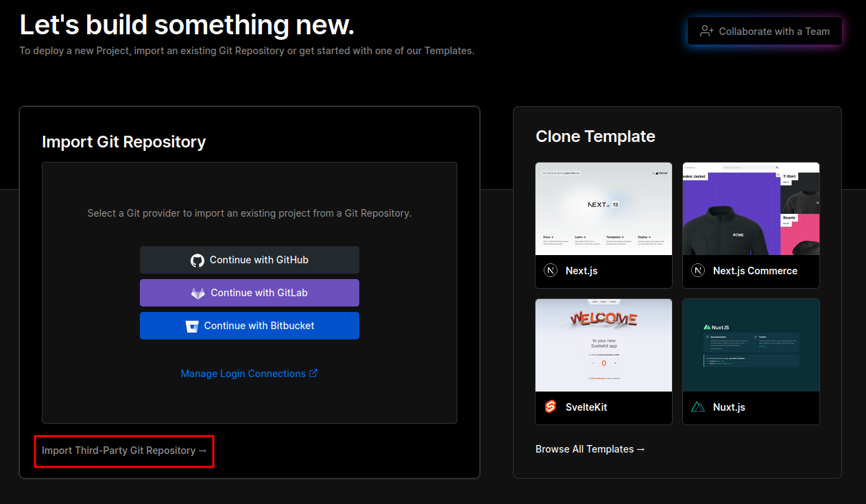Click the Import Git Repository heading
Screen dimensions: 866x504
point(124,142)
